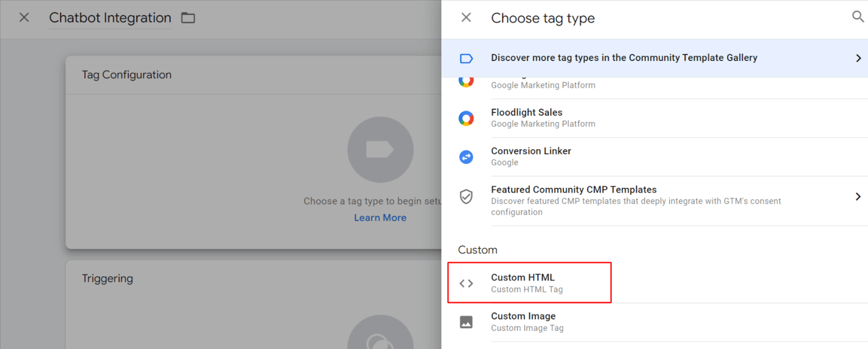Click the tag icon beside Community Template Gallery
The width and height of the screenshot is (868, 349).
pos(466,58)
